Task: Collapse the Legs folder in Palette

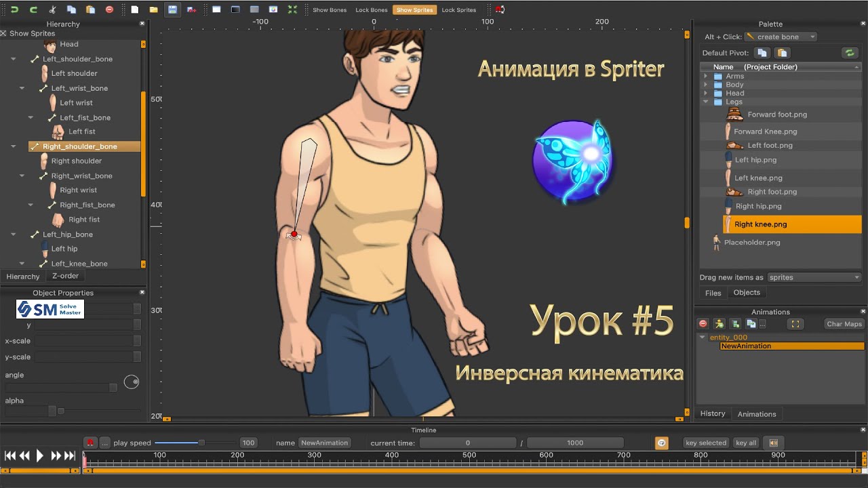Action: coord(705,102)
